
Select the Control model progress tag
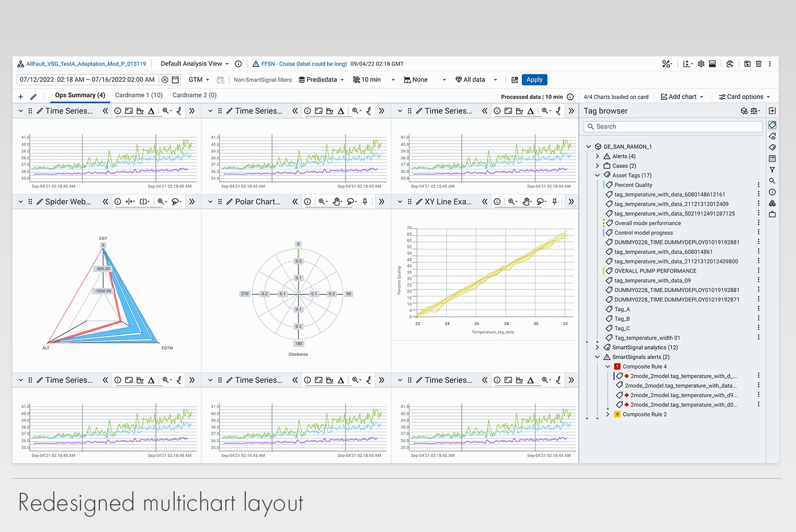[x=643, y=233]
